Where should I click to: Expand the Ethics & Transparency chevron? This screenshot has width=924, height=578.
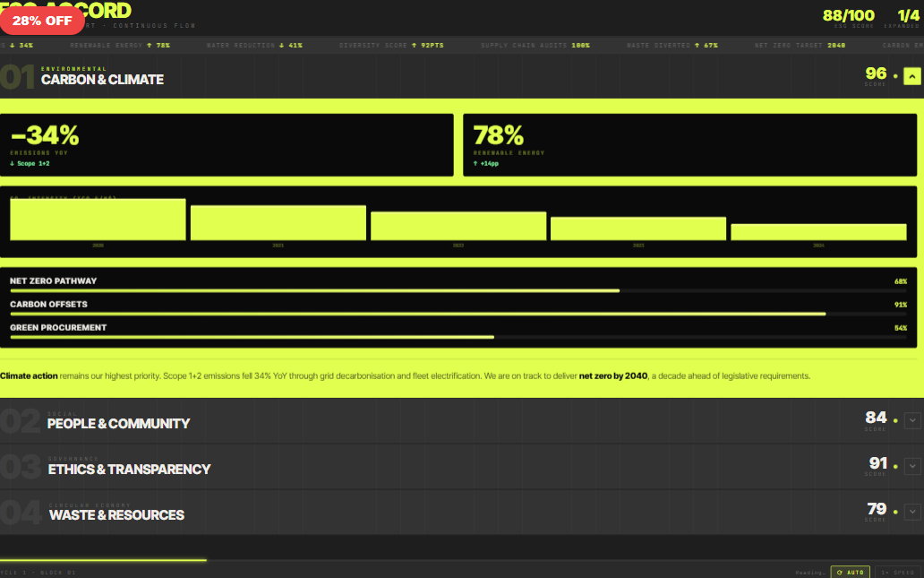pyautogui.click(x=912, y=466)
